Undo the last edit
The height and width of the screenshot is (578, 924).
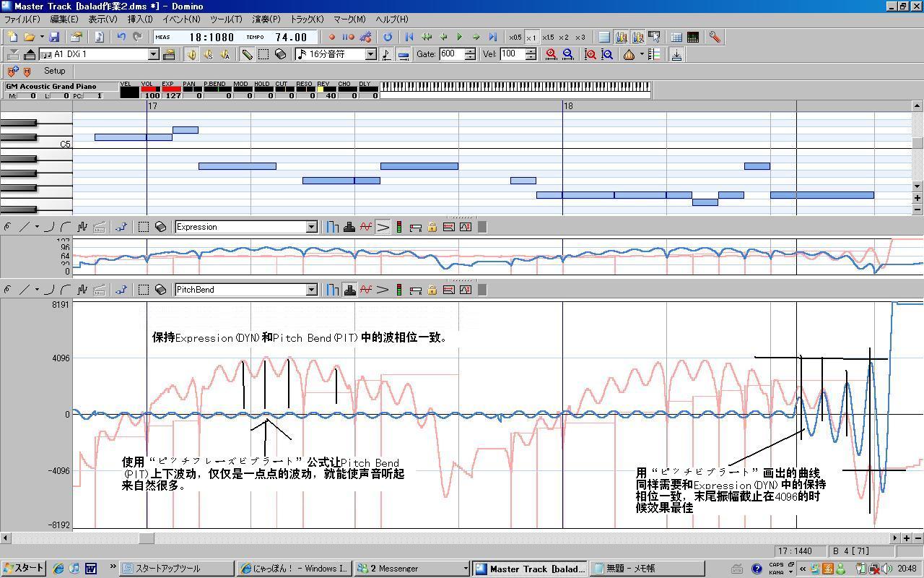[121, 37]
